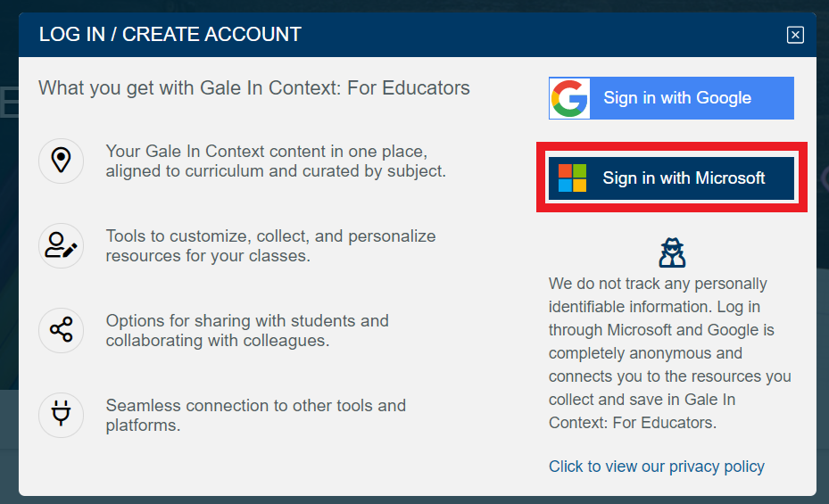This screenshot has width=829, height=504.
Task: Click the Google G logo icon
Action: coord(569,98)
